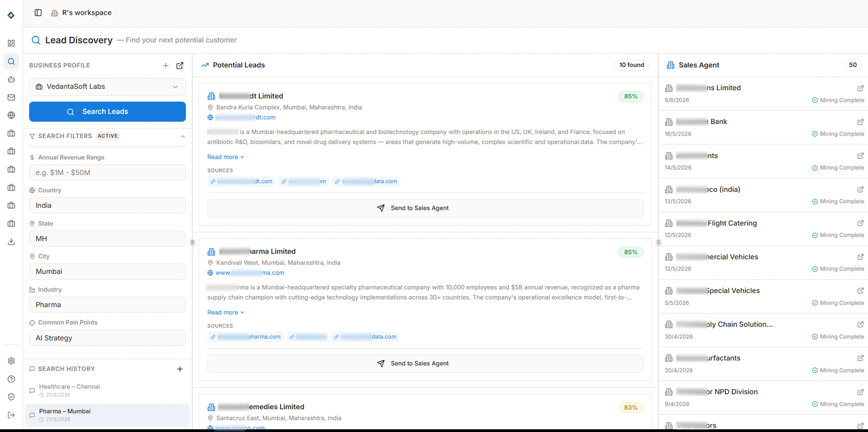The image size is (868, 432).
Task: Click the diamond app logo
Action: click(x=11, y=15)
